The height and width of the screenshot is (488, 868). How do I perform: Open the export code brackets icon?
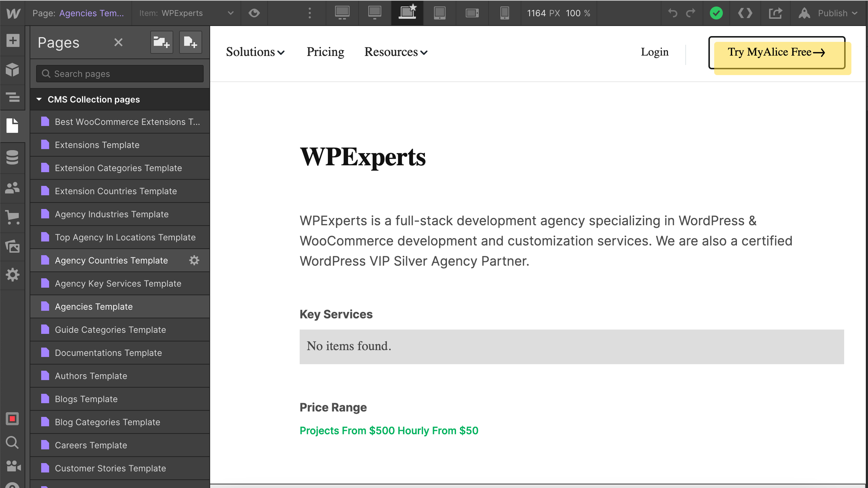(x=745, y=13)
